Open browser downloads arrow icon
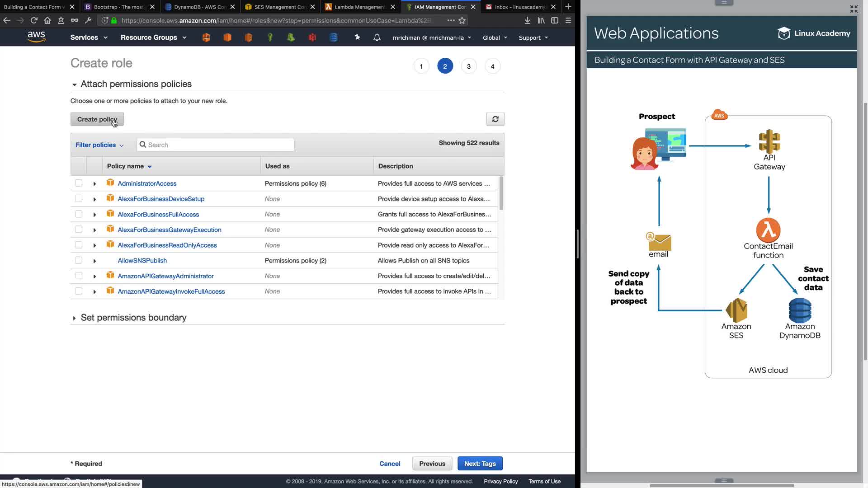Viewport: 868px width, 488px height. [527, 20]
